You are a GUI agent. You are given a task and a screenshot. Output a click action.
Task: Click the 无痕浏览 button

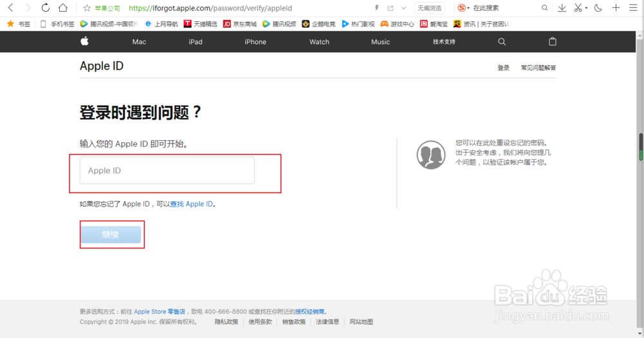(429, 8)
